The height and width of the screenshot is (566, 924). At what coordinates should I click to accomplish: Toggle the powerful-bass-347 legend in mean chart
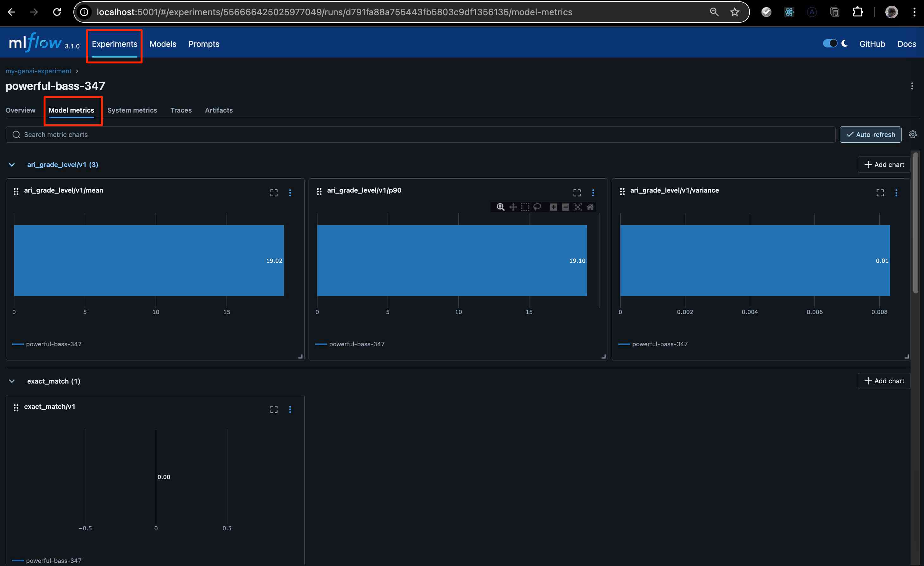pos(53,344)
